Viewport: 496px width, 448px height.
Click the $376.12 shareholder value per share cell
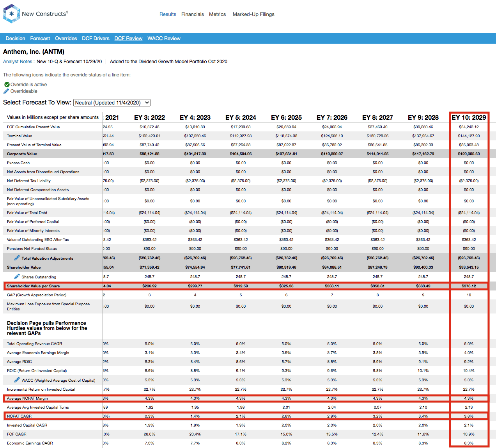click(x=469, y=286)
